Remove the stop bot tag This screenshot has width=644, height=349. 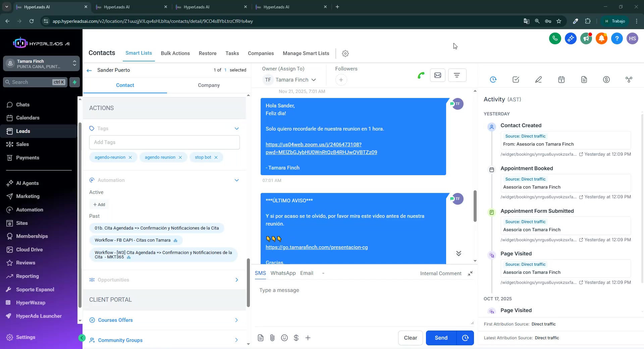(x=216, y=157)
